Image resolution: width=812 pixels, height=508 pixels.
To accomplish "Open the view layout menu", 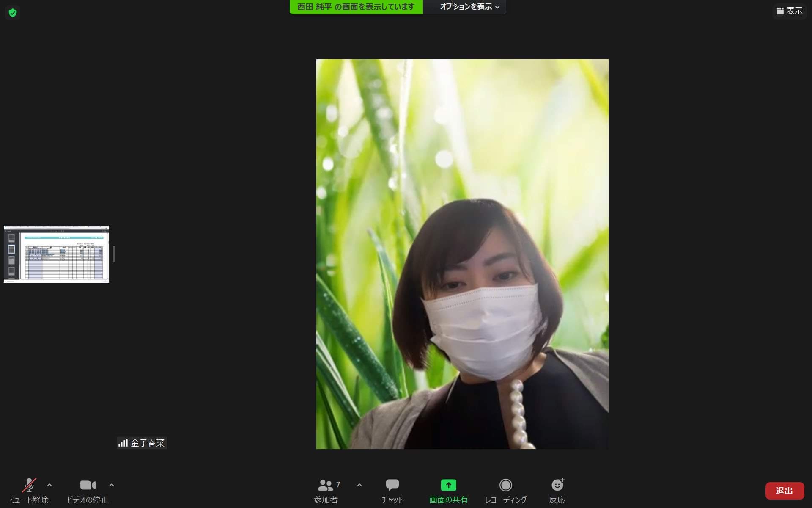I will tap(789, 11).
